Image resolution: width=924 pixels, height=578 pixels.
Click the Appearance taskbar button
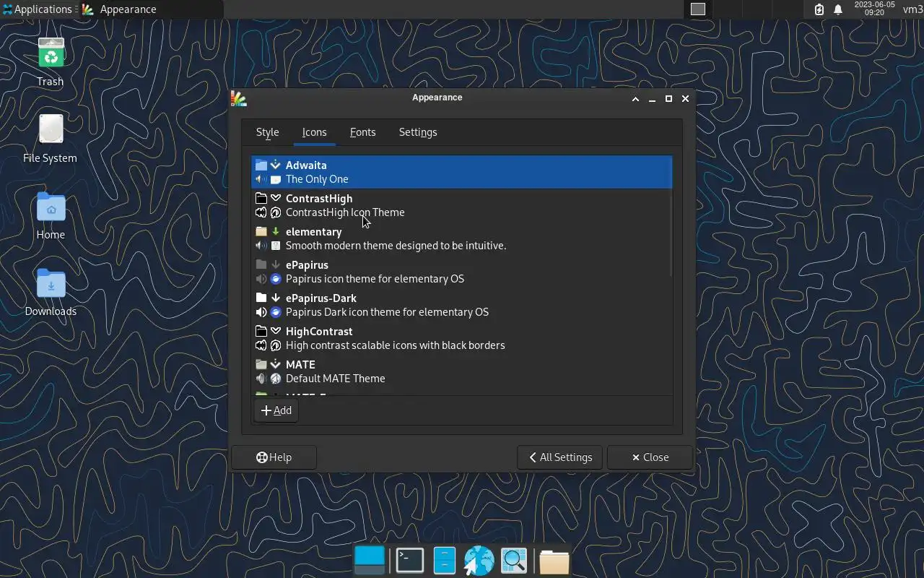pyautogui.click(x=151, y=9)
